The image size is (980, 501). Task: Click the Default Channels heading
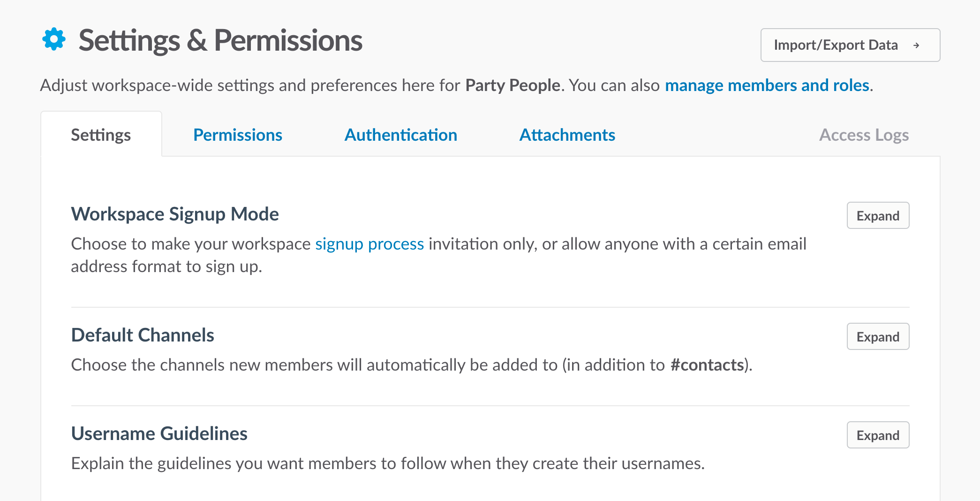pos(143,335)
